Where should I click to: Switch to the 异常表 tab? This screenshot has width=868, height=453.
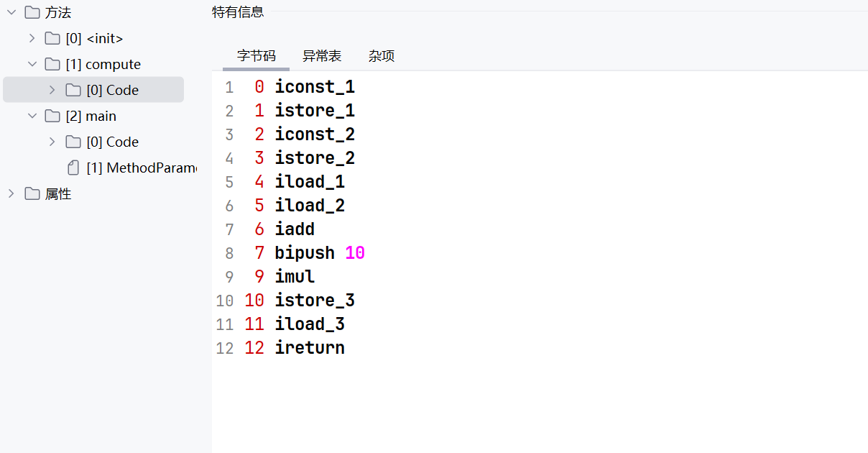322,56
